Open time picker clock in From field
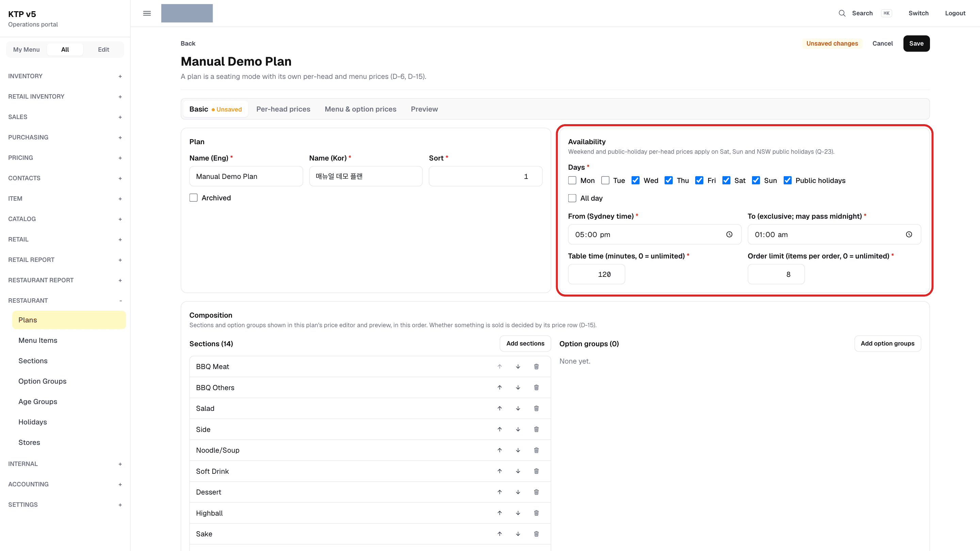Screen dimensions: 980x551 pos(729,234)
